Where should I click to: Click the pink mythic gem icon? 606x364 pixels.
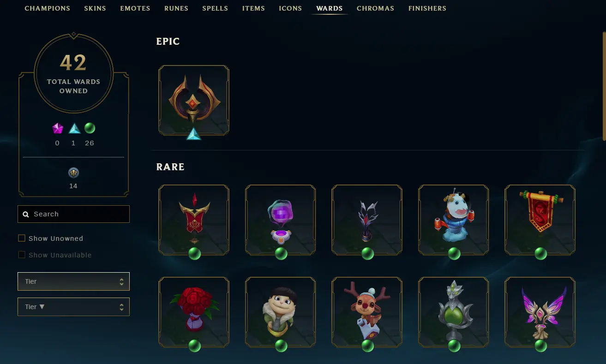pos(57,128)
